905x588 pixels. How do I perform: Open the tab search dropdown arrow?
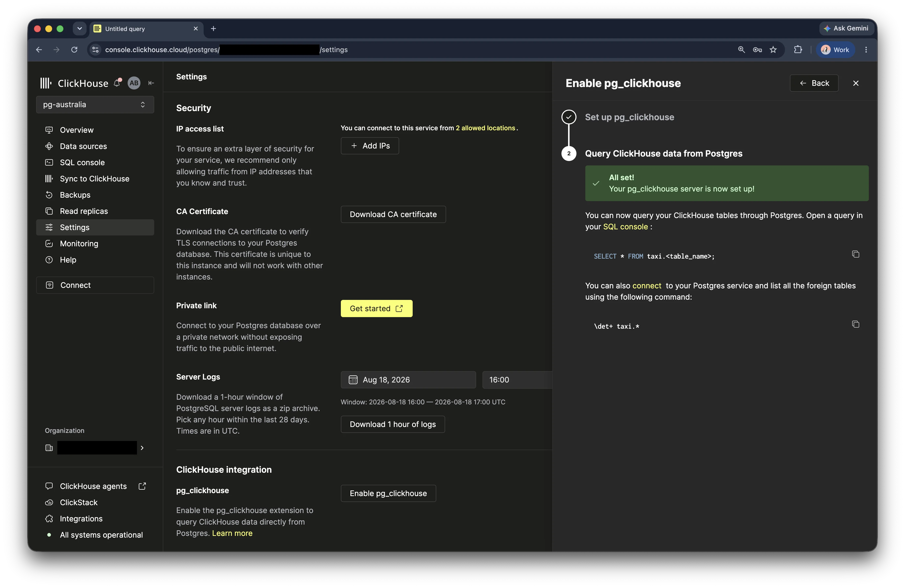[79, 29]
